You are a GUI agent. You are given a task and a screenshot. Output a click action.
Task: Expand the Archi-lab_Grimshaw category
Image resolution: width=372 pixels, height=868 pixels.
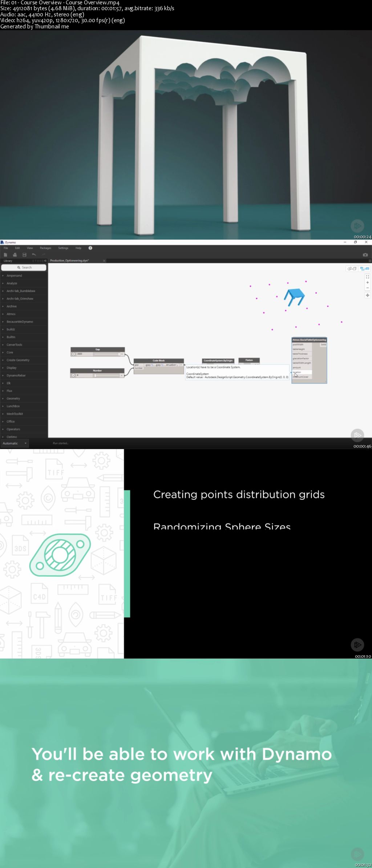coord(24,299)
